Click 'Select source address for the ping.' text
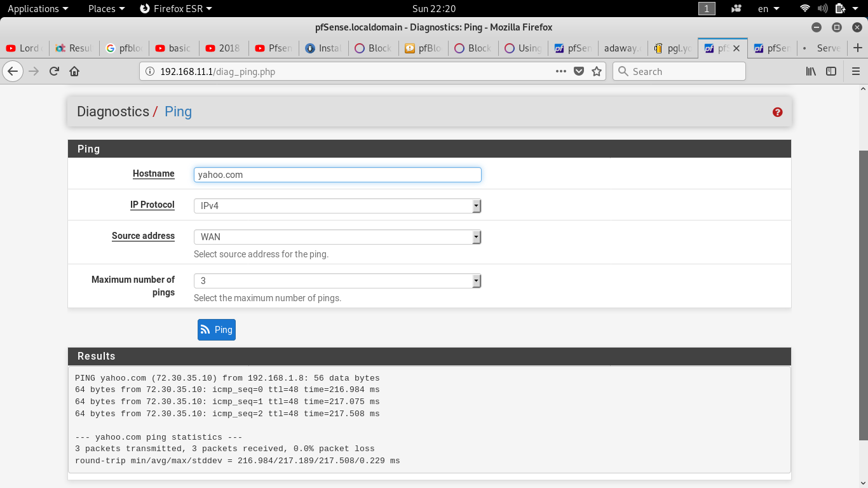Image resolution: width=868 pixels, height=488 pixels. (x=261, y=254)
